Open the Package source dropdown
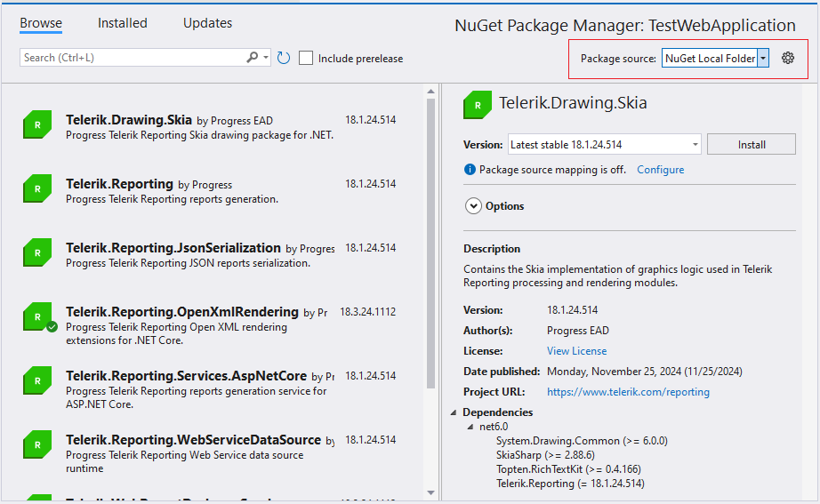820x504 pixels. [x=762, y=59]
